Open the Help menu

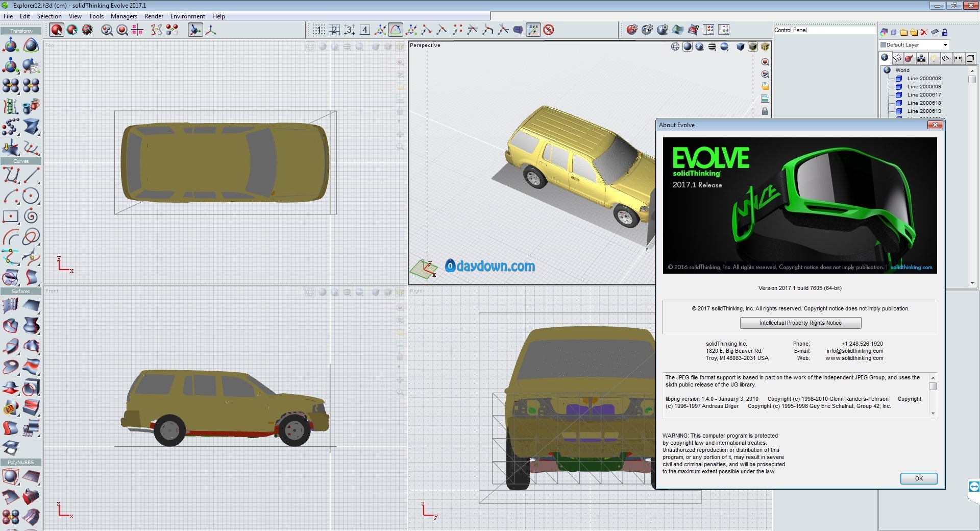218,16
